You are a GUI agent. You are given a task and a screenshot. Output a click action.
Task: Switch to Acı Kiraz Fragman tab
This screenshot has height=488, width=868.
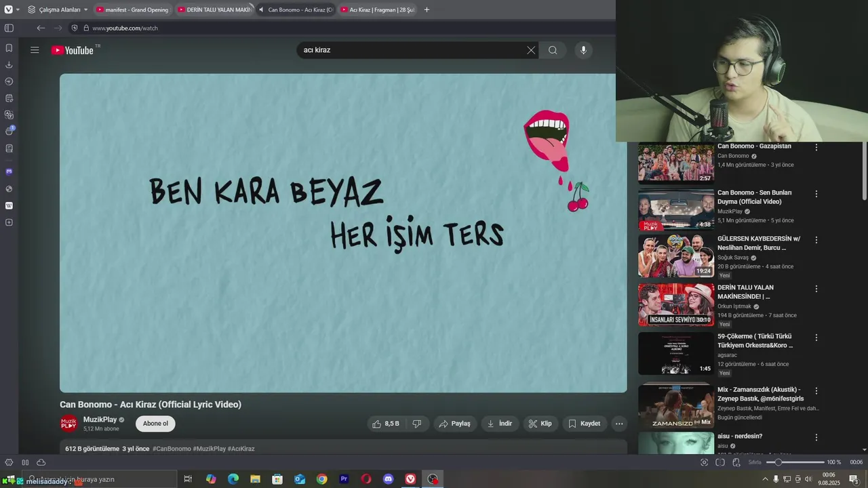377,9
